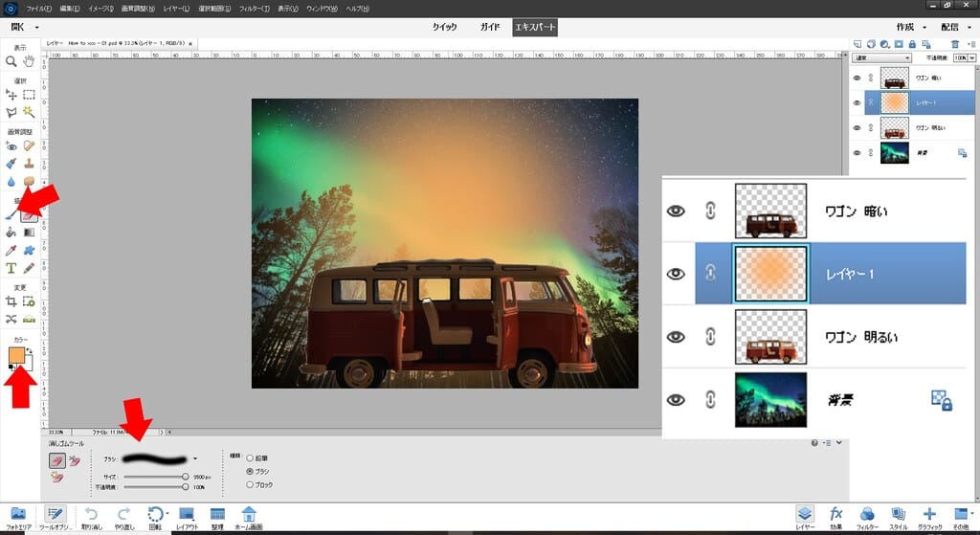The width and height of the screenshot is (980, 535).
Task: Select the Crop tool
Action: pos(11,301)
